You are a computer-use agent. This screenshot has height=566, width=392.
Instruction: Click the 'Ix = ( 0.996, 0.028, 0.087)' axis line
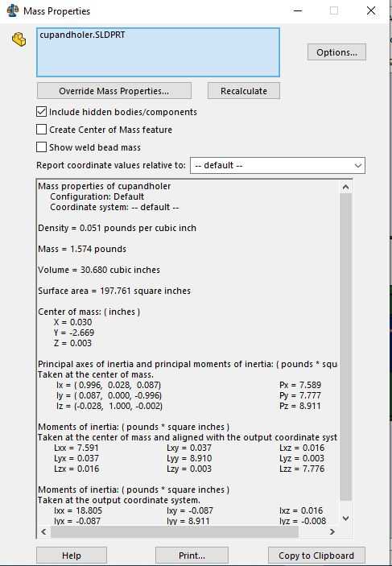109,385
